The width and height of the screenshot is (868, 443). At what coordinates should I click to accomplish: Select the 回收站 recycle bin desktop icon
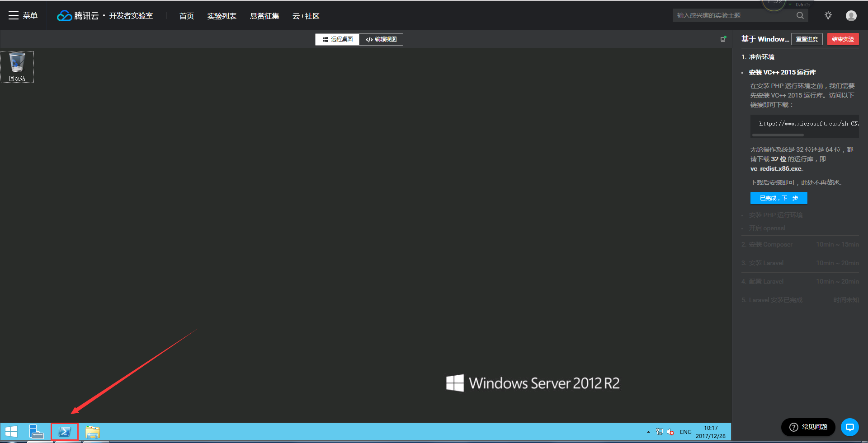[x=17, y=67]
